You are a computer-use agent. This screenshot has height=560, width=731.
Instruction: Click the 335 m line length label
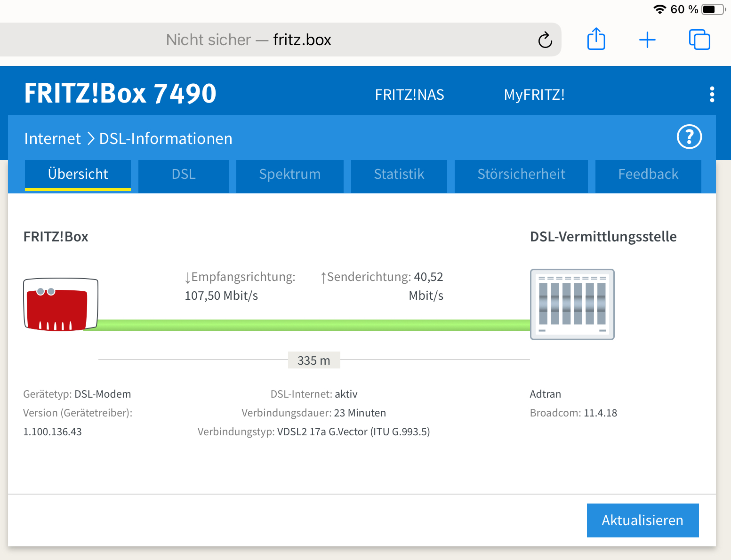(x=314, y=360)
